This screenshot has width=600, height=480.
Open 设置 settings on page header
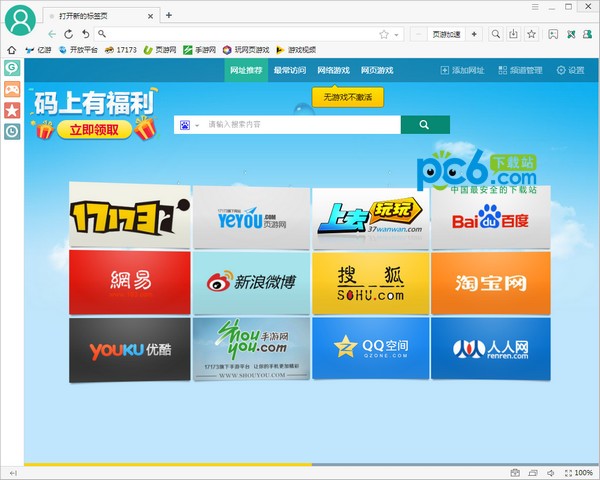(x=570, y=70)
